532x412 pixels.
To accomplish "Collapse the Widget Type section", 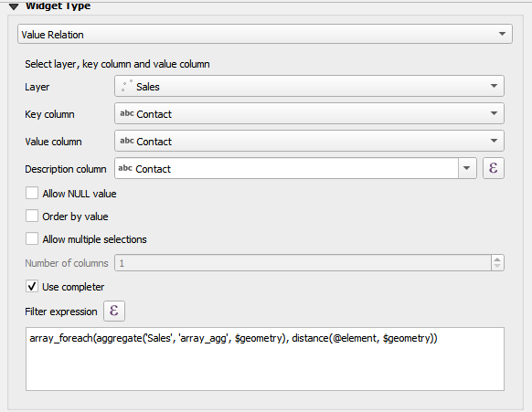I will (x=14, y=6).
